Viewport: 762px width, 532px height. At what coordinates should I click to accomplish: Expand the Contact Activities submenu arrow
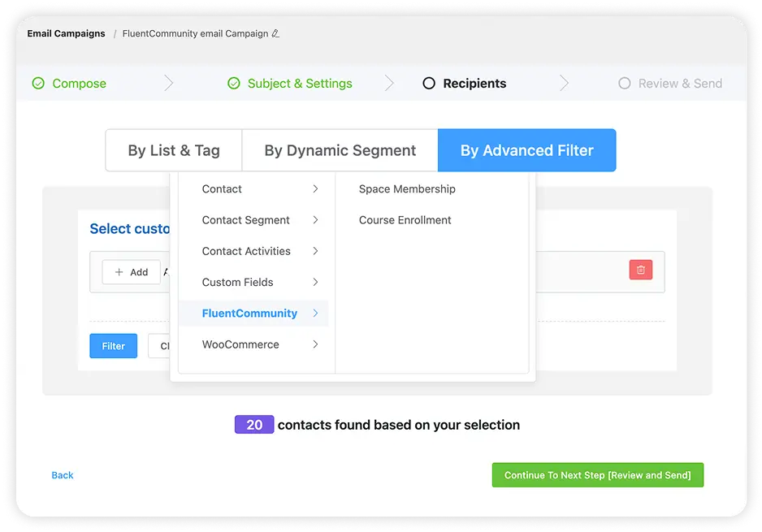click(x=315, y=251)
